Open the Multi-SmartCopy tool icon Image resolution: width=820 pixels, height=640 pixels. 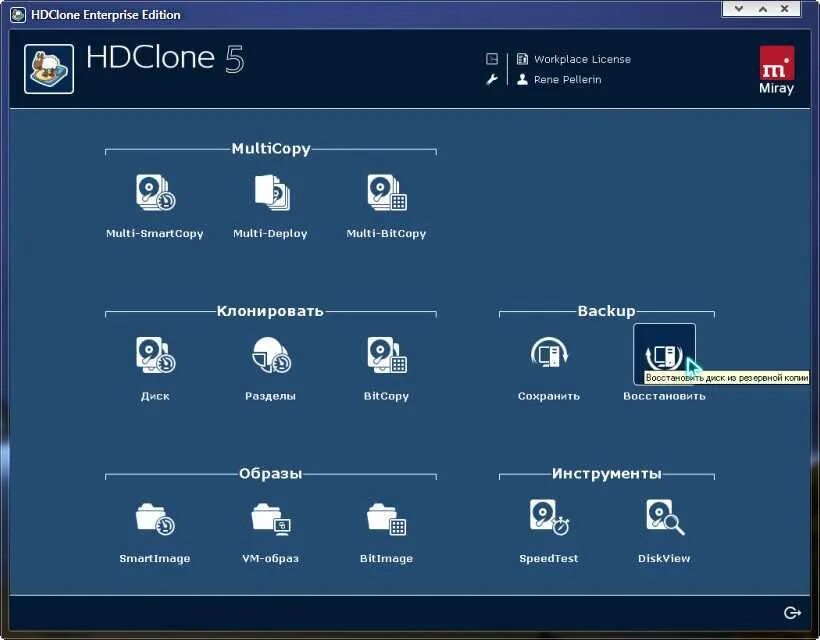(155, 192)
